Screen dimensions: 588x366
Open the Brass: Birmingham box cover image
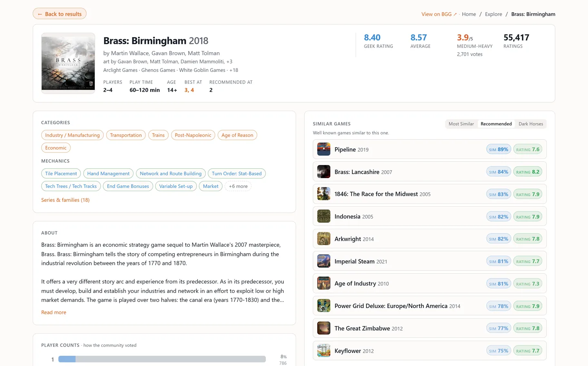pos(68,63)
